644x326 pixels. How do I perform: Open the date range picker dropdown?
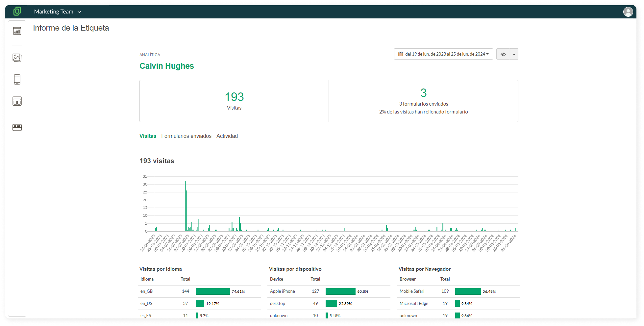[443, 54]
